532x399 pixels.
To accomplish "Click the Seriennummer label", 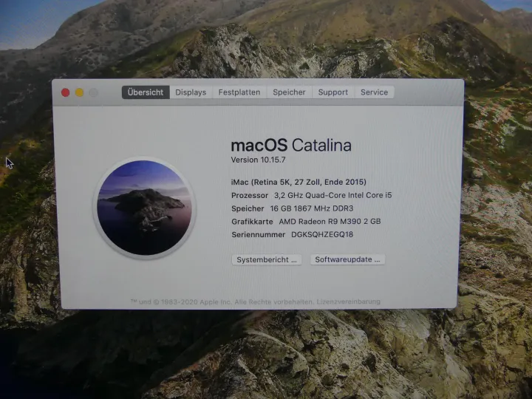I will click(258, 235).
